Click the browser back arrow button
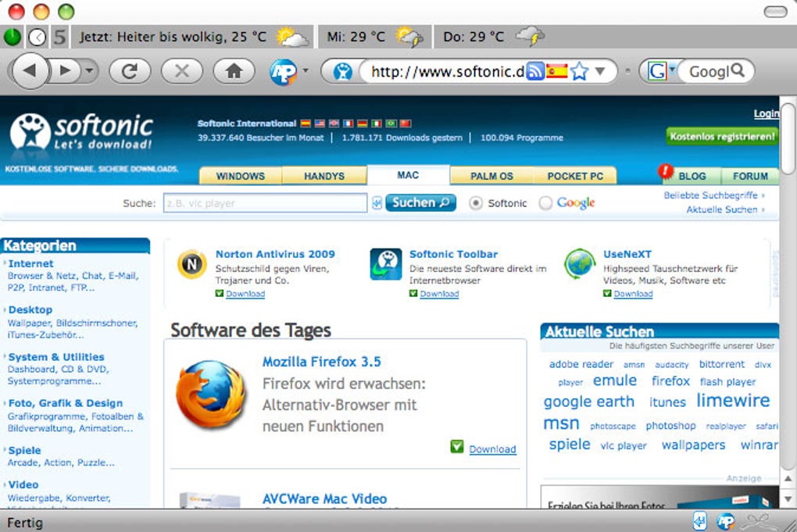This screenshot has height=532, width=797. (x=30, y=70)
